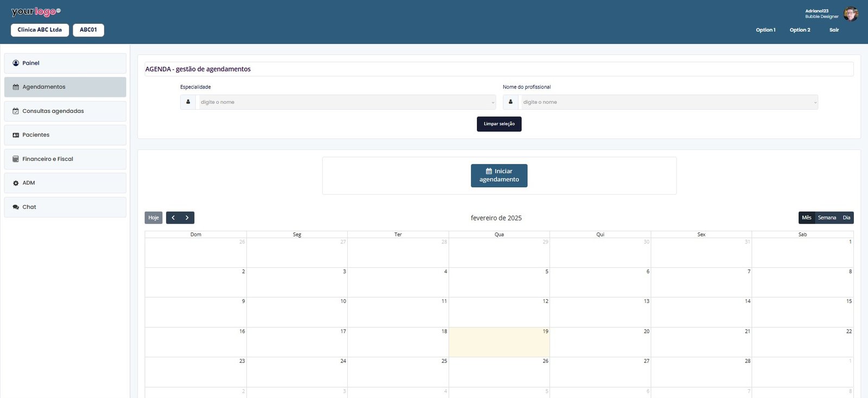This screenshot has height=398, width=868.
Task: Open Financeiro e Fiscal section
Action: point(65,159)
